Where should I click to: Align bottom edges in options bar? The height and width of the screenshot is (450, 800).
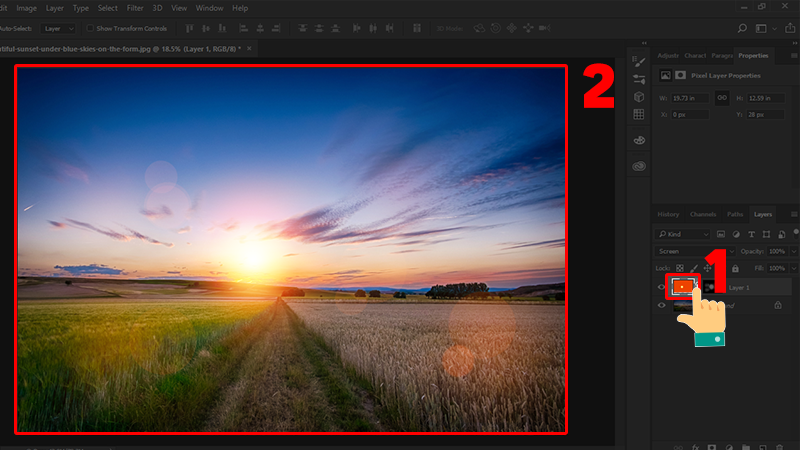pos(222,29)
